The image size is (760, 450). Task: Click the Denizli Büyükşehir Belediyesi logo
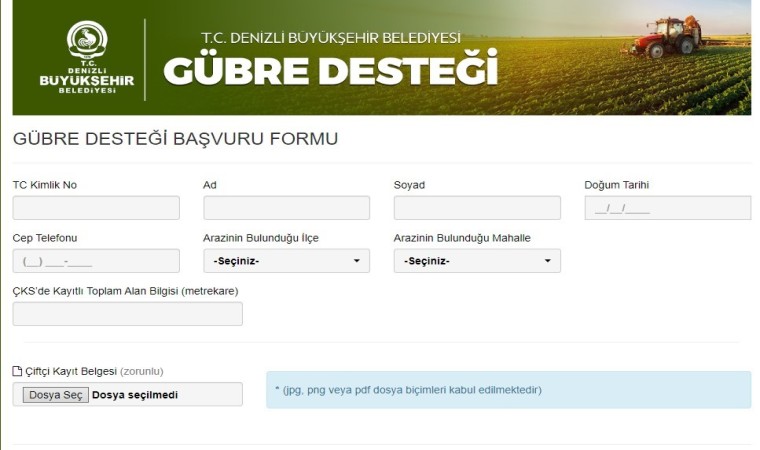tap(85, 57)
